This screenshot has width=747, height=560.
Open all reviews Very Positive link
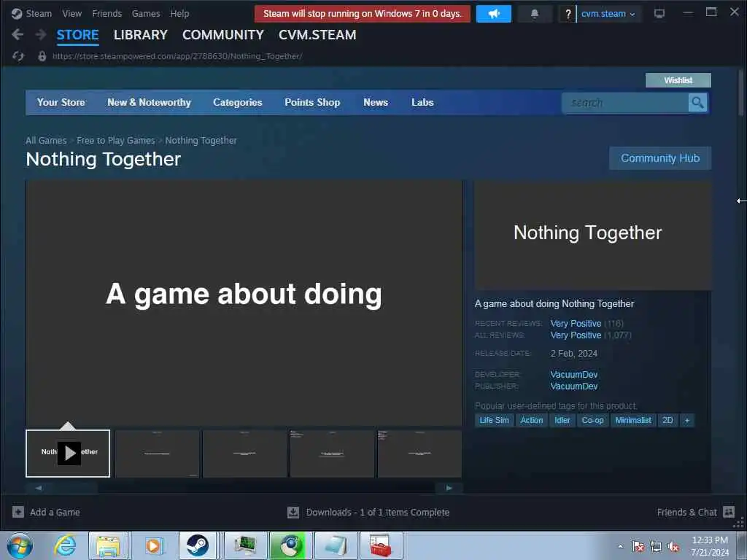pos(576,335)
